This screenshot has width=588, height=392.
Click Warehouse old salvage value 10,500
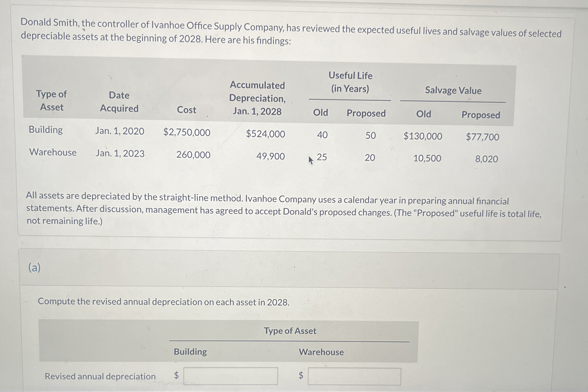point(427,158)
